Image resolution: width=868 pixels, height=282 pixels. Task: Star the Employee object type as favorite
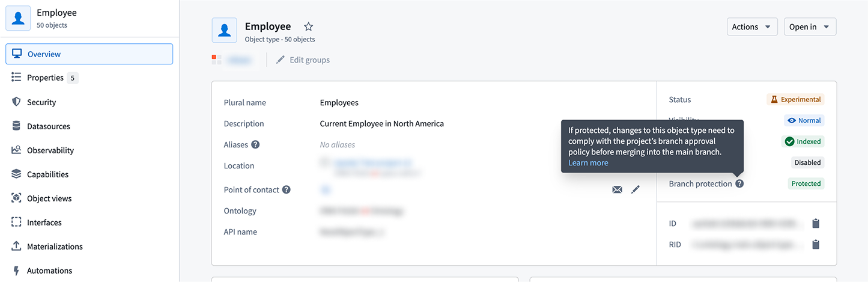coord(308,26)
